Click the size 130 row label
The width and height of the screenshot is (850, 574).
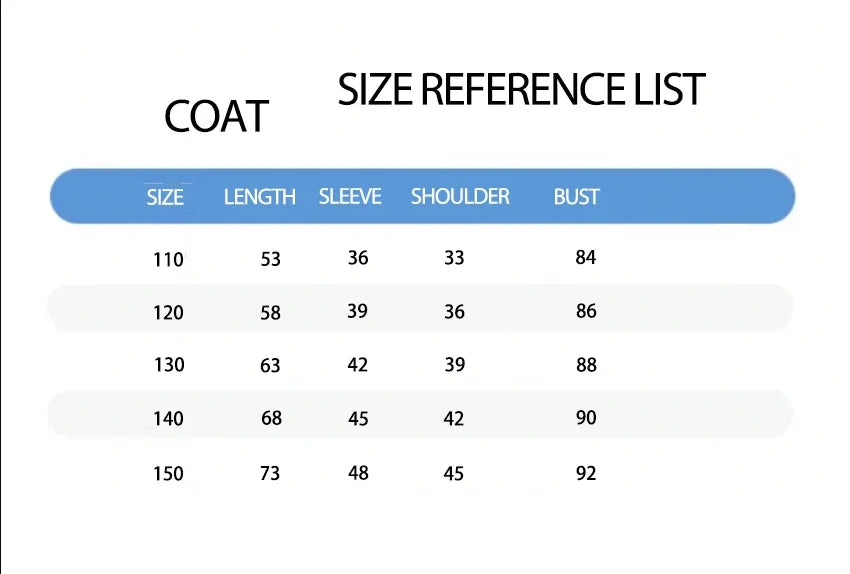168,365
